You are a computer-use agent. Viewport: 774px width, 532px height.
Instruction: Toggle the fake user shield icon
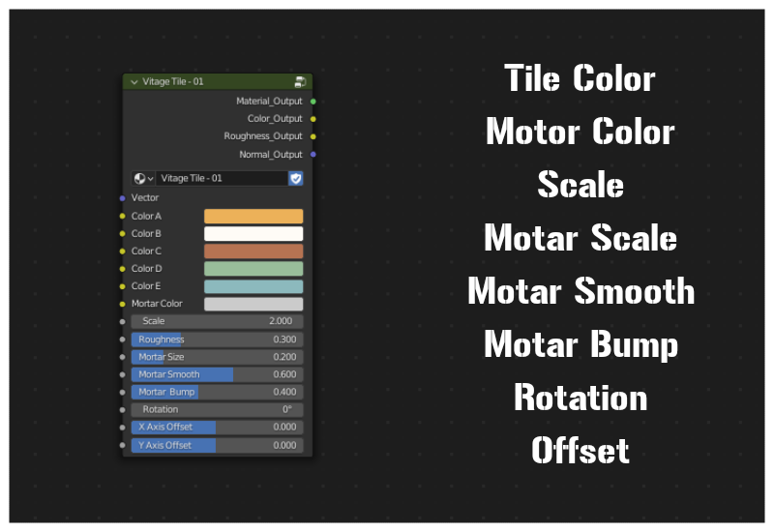pyautogui.click(x=296, y=178)
